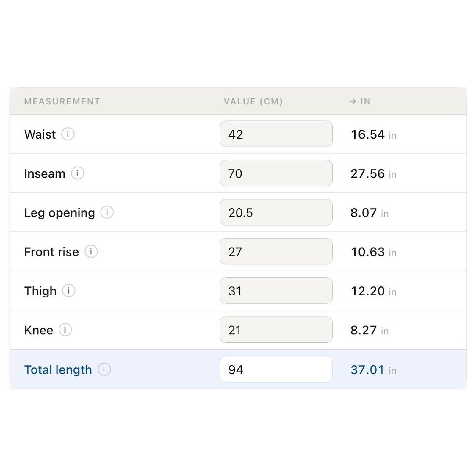Open the Inseam info tooltip icon
Image resolution: width=476 pixels, height=476 pixels.
pyautogui.click(x=77, y=173)
